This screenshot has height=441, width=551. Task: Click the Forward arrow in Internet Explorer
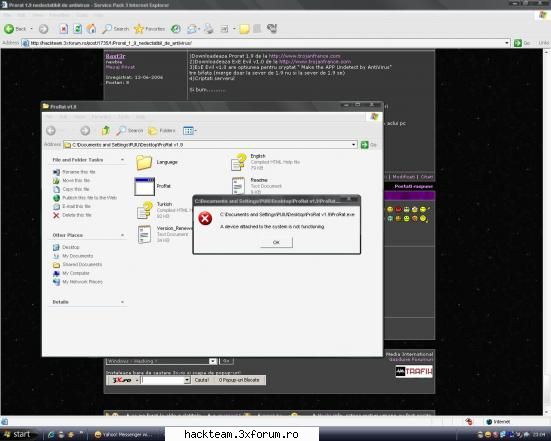click(43, 29)
